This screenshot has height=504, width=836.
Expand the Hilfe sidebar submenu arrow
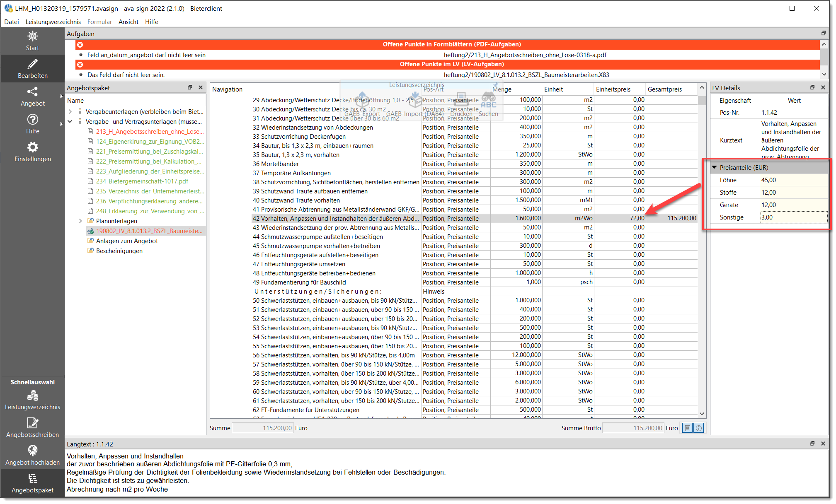[61, 124]
